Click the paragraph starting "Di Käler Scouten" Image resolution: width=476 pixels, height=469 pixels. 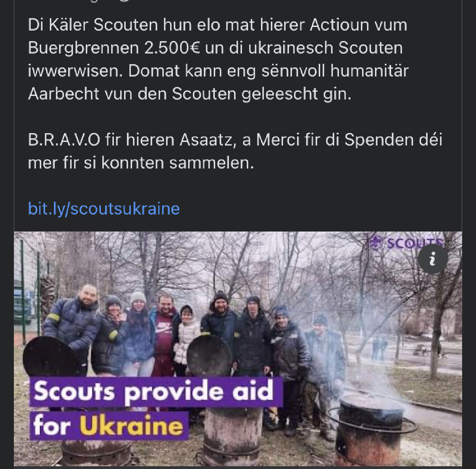(x=218, y=59)
